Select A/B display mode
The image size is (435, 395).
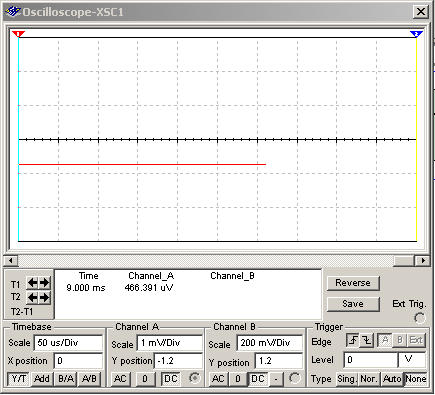(89, 379)
